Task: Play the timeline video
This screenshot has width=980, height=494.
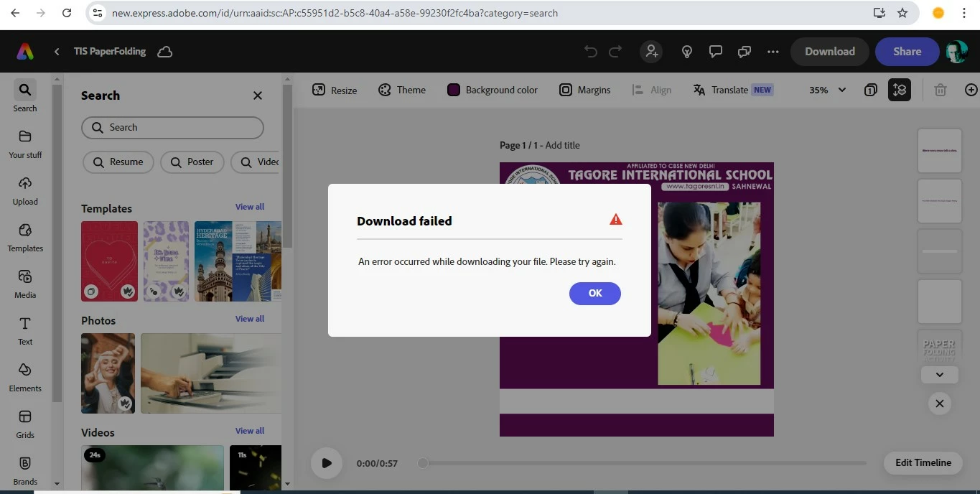Action: [327, 463]
